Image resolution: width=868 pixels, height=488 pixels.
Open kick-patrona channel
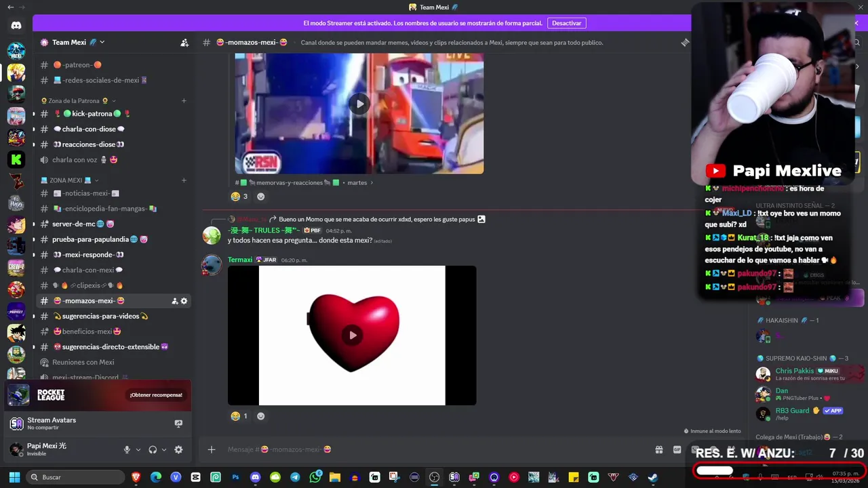113,114
